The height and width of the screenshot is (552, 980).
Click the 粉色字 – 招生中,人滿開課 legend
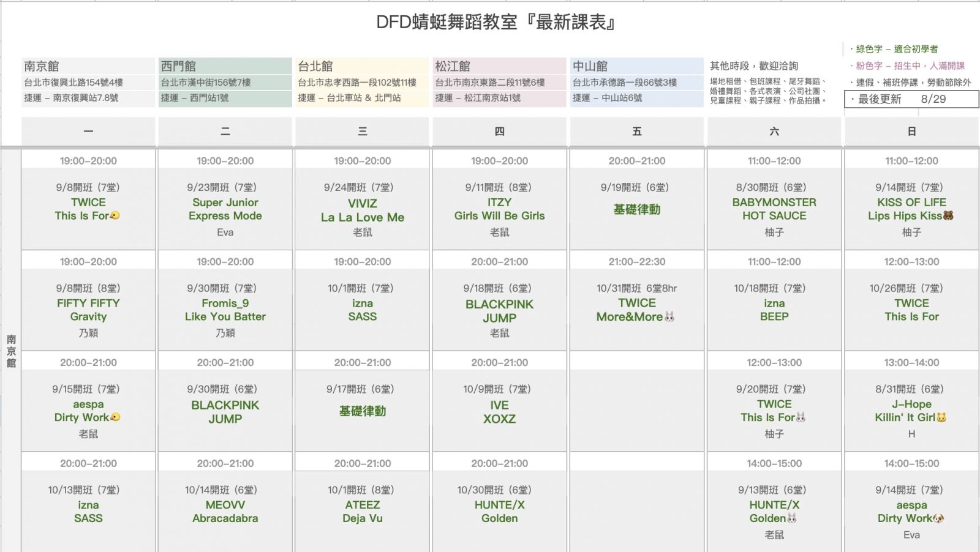tap(907, 65)
